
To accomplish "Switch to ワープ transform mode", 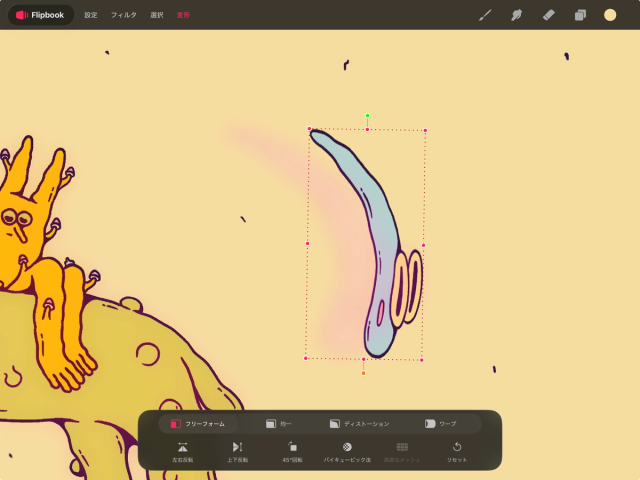I will (440, 424).
